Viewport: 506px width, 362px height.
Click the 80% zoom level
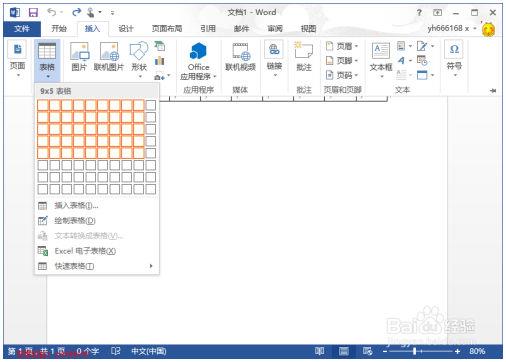point(477,351)
